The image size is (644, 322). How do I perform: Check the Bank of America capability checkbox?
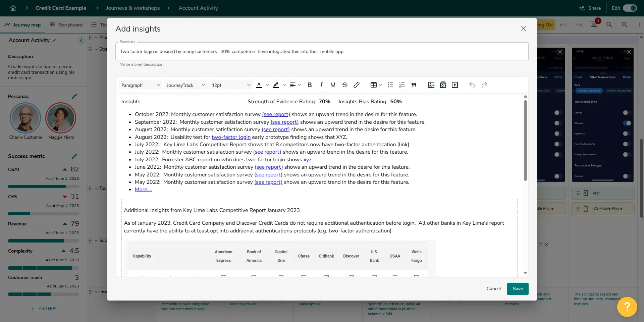[254, 277]
